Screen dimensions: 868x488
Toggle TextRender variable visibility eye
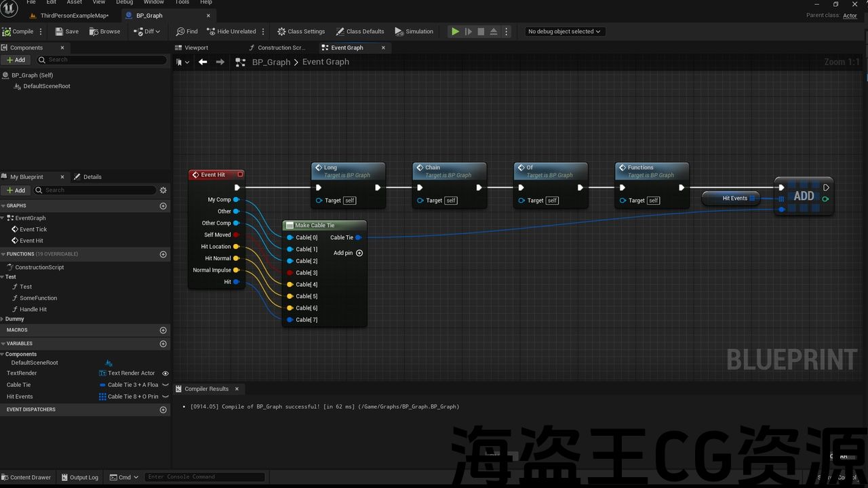click(165, 373)
